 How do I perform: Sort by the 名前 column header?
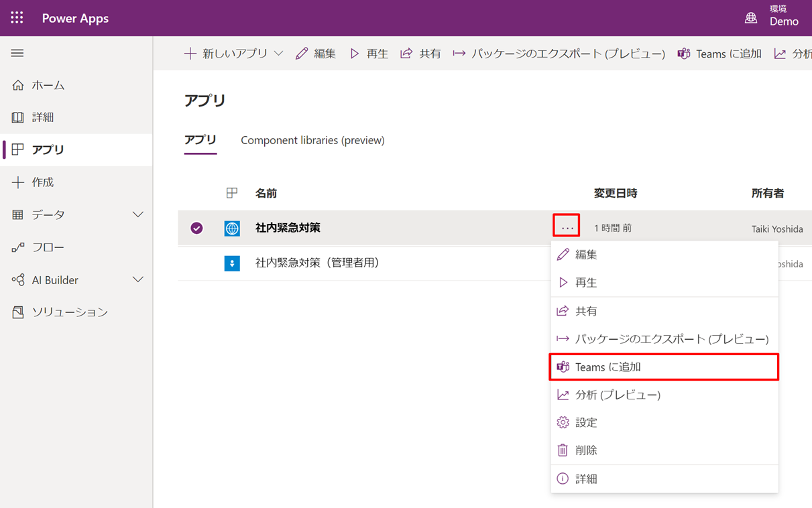(266, 193)
